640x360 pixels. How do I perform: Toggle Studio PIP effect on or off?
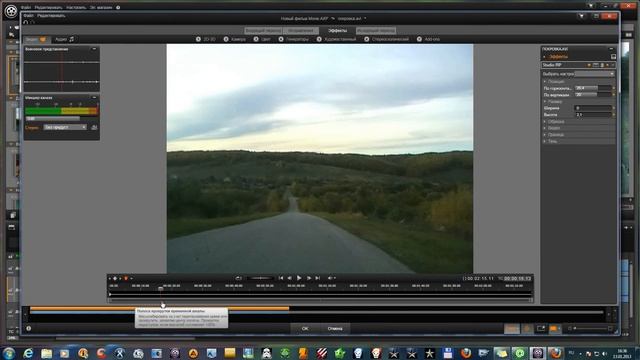point(589,65)
